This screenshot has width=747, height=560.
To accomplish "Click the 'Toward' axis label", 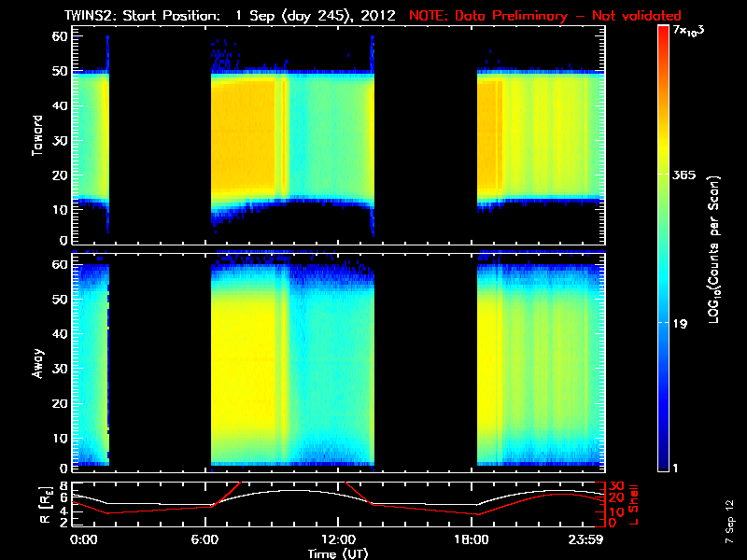I will point(37,135).
